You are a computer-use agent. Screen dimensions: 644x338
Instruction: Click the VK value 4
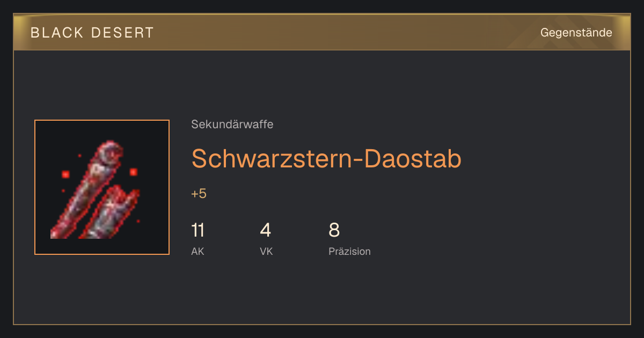coord(266,230)
